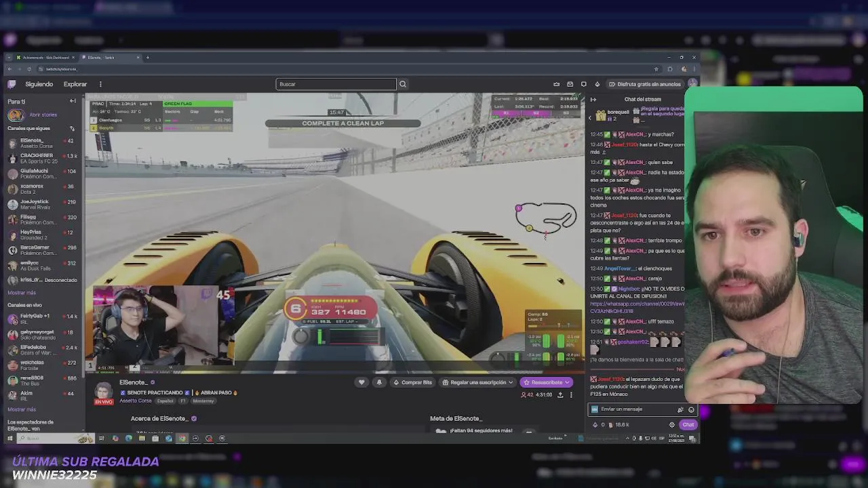Image resolution: width=868 pixels, height=488 pixels.
Task: Open FeirlyGab live channel in sidebar
Action: (x=42, y=319)
